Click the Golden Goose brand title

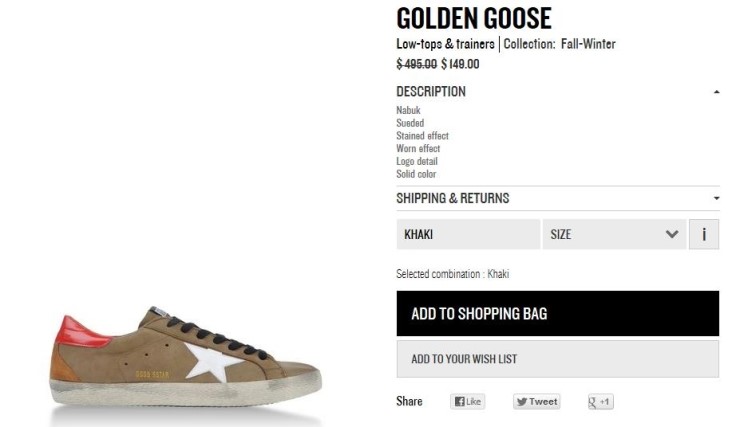(474, 18)
